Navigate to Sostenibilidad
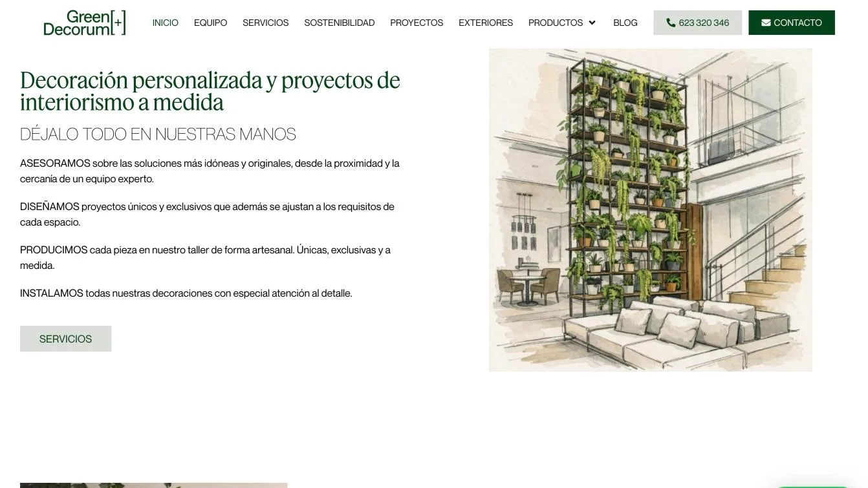The width and height of the screenshot is (868, 488). point(340,23)
